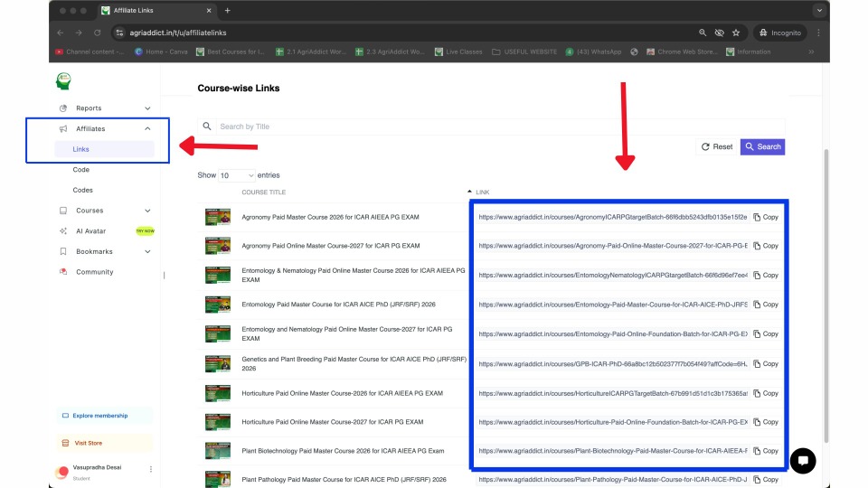
Task: Click the browser zoom magnifier icon
Action: point(703,33)
